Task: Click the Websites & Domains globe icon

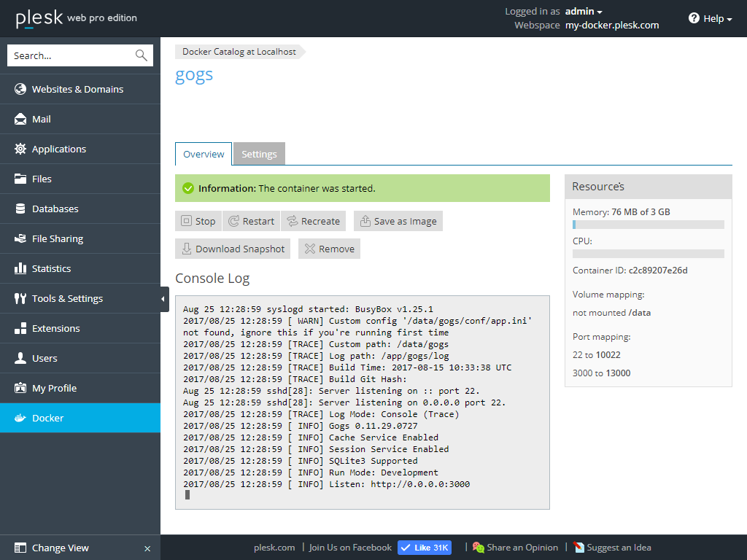Action: click(20, 89)
